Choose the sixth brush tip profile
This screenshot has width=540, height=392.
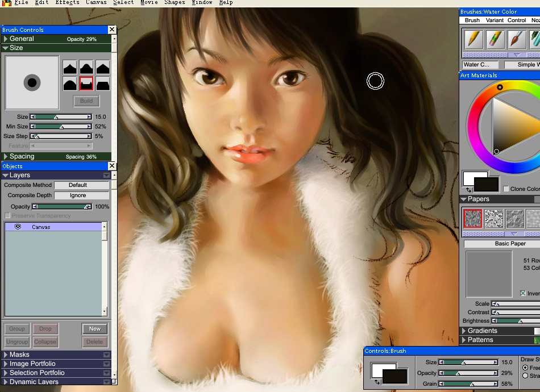pos(103,84)
